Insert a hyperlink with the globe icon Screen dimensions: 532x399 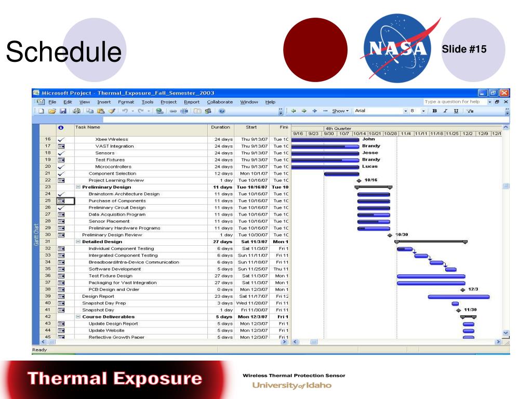pyautogui.click(x=159, y=111)
